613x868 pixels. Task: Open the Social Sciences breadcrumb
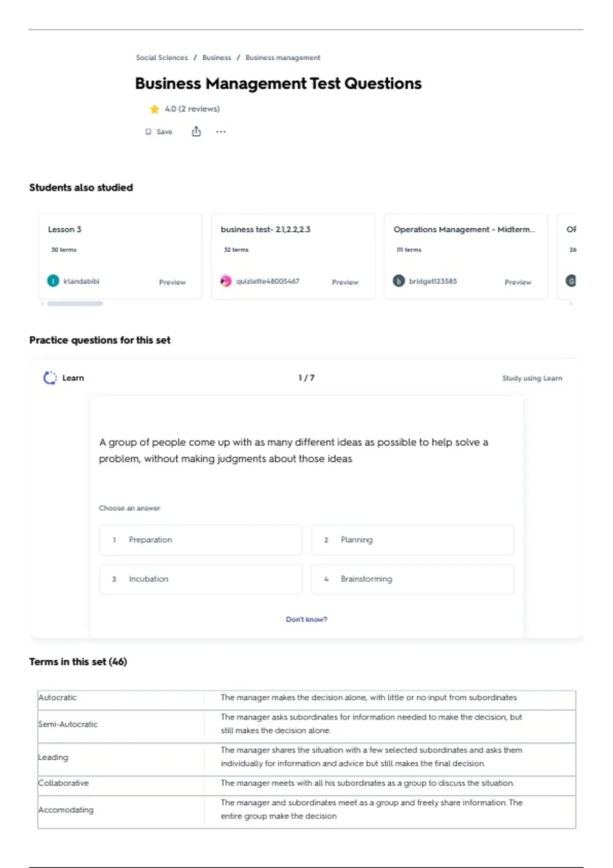coord(161,58)
